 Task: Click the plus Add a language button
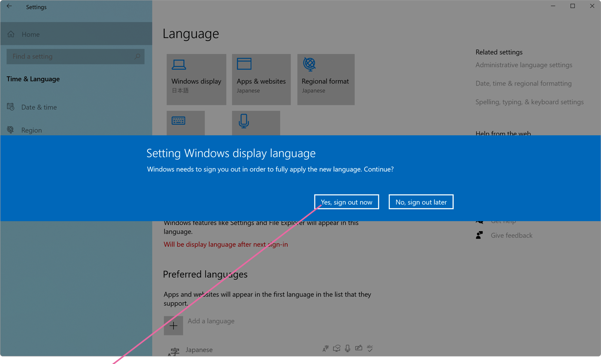(x=173, y=325)
